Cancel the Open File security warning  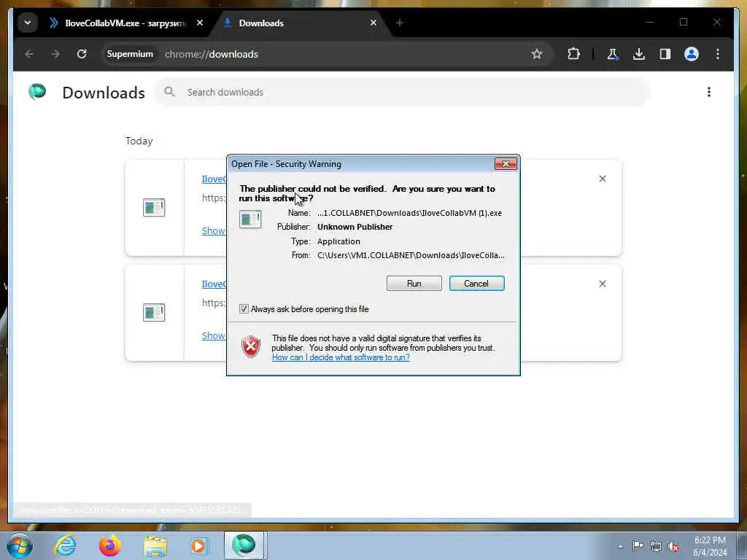click(x=476, y=284)
